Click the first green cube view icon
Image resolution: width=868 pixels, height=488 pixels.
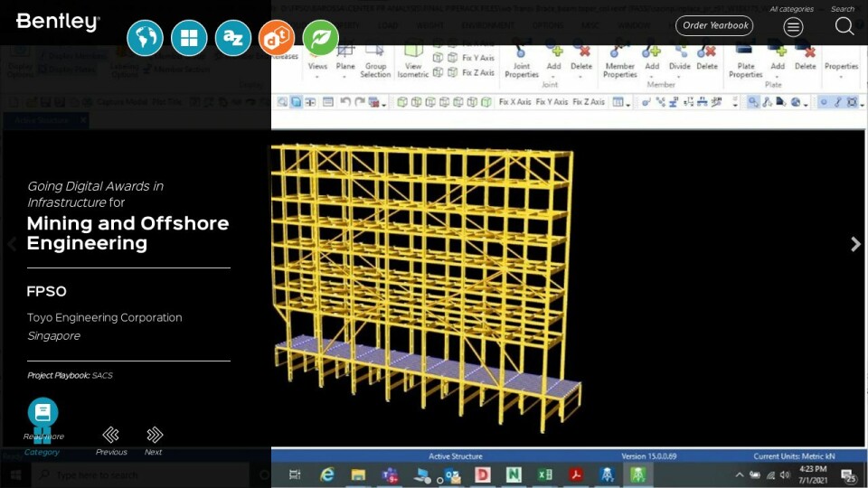(402, 102)
